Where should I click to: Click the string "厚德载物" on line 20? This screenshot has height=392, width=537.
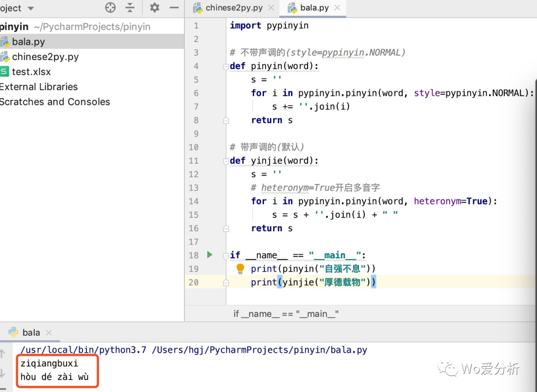click(343, 283)
